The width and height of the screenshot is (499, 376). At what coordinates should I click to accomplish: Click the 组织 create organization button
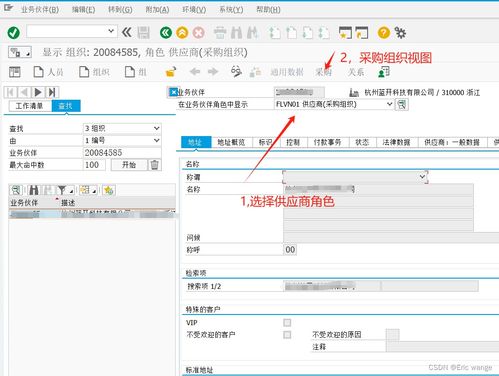(x=94, y=72)
